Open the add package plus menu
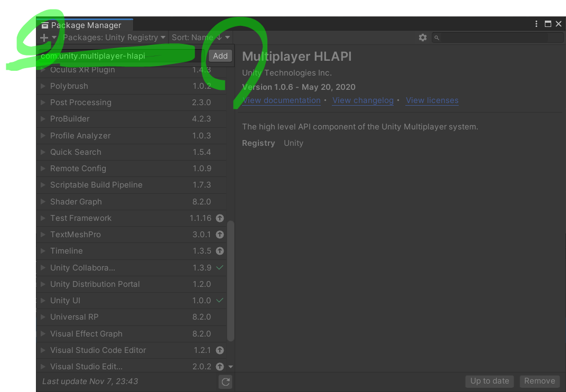The width and height of the screenshot is (566, 392). pyautogui.click(x=48, y=38)
